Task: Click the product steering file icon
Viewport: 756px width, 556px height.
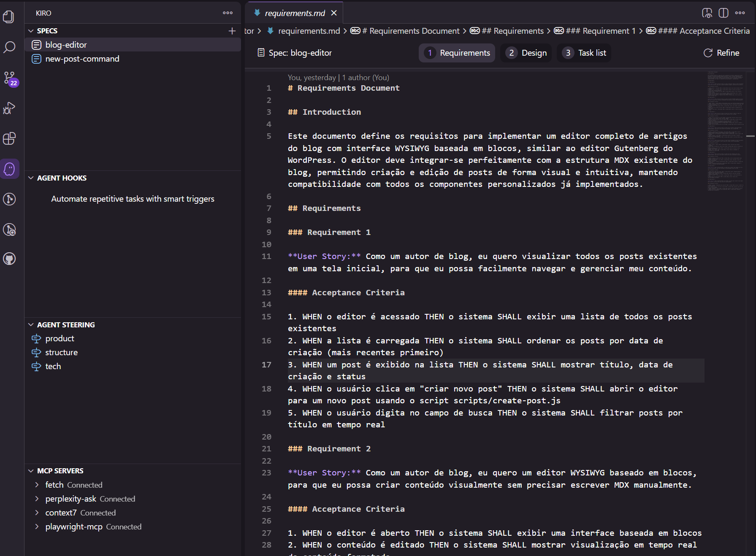Action: (37, 338)
